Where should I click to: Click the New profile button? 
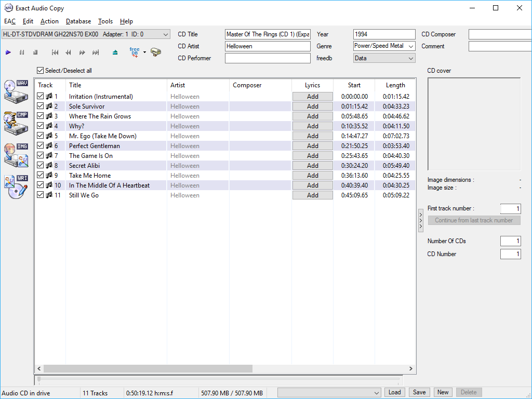click(x=443, y=392)
